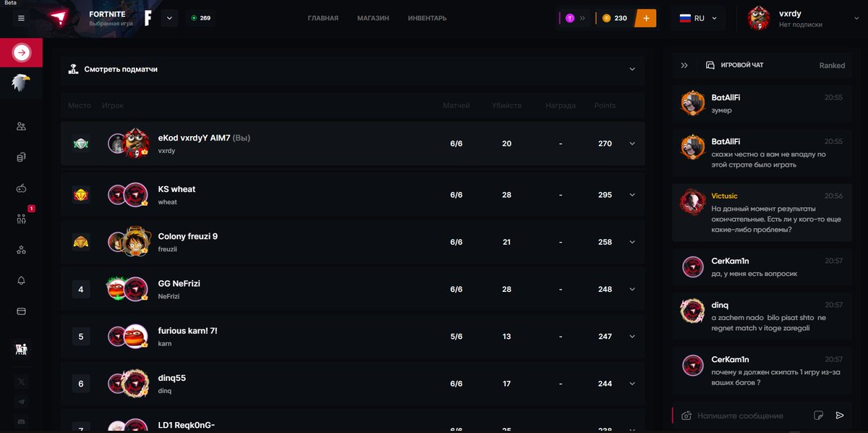
Task: Send chat message with arrow icon
Action: 840,416
